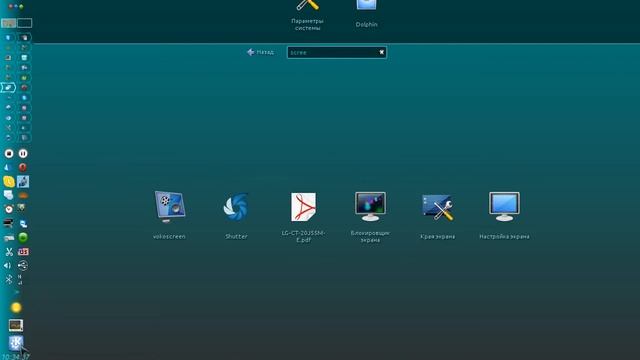Click the red round tray icon
640x360 pixels.
23,167
